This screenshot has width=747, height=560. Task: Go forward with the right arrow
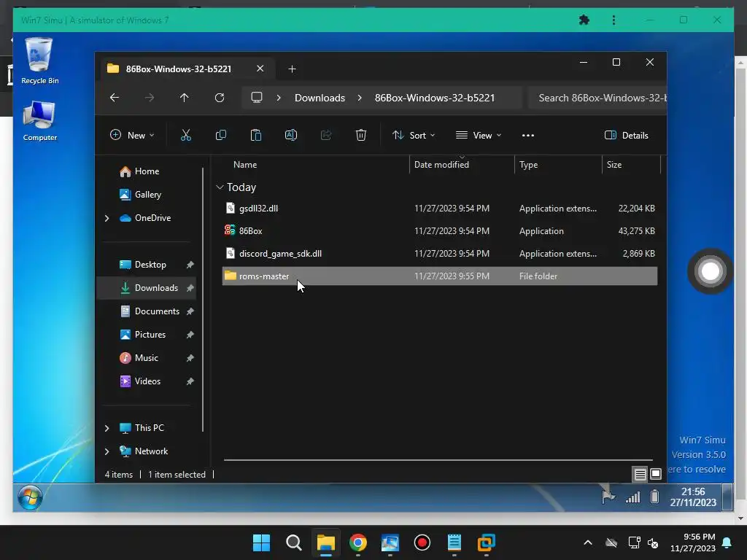coord(150,98)
